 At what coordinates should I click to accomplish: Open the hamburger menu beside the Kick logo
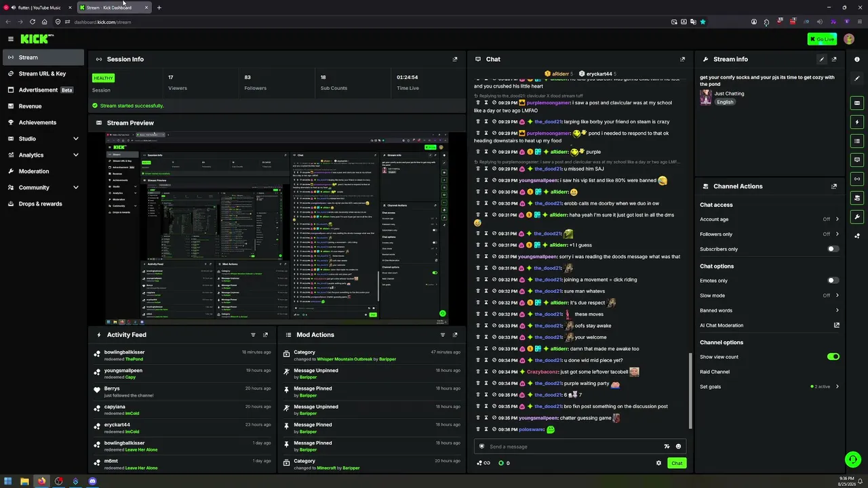11,39
